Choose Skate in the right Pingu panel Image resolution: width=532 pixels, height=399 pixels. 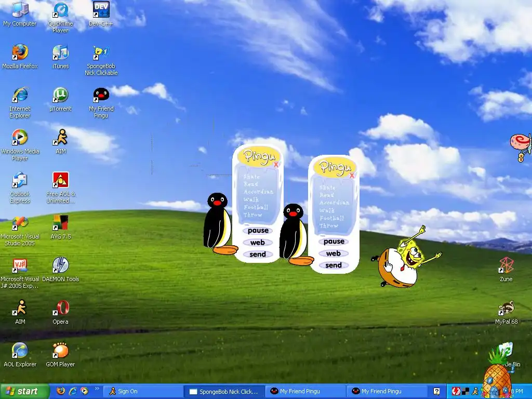click(x=327, y=187)
